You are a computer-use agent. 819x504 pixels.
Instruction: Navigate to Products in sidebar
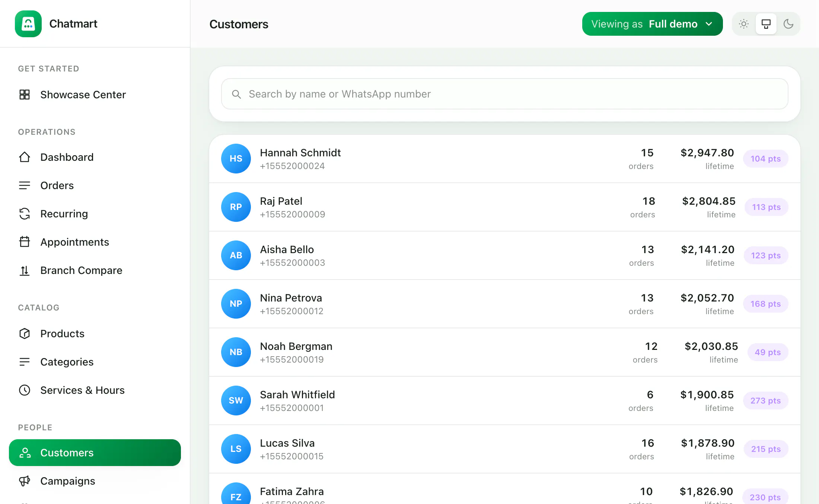[x=95, y=334]
